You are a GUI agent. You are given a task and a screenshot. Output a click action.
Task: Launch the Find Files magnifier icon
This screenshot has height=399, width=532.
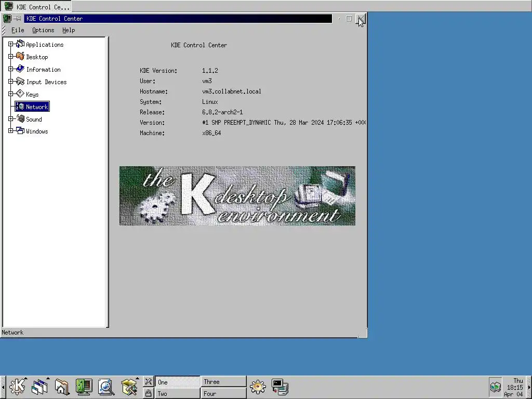point(106,387)
